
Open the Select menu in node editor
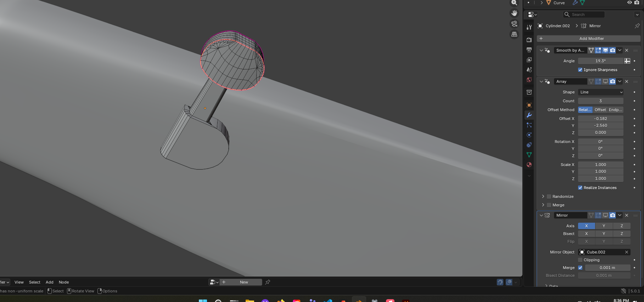(35, 282)
